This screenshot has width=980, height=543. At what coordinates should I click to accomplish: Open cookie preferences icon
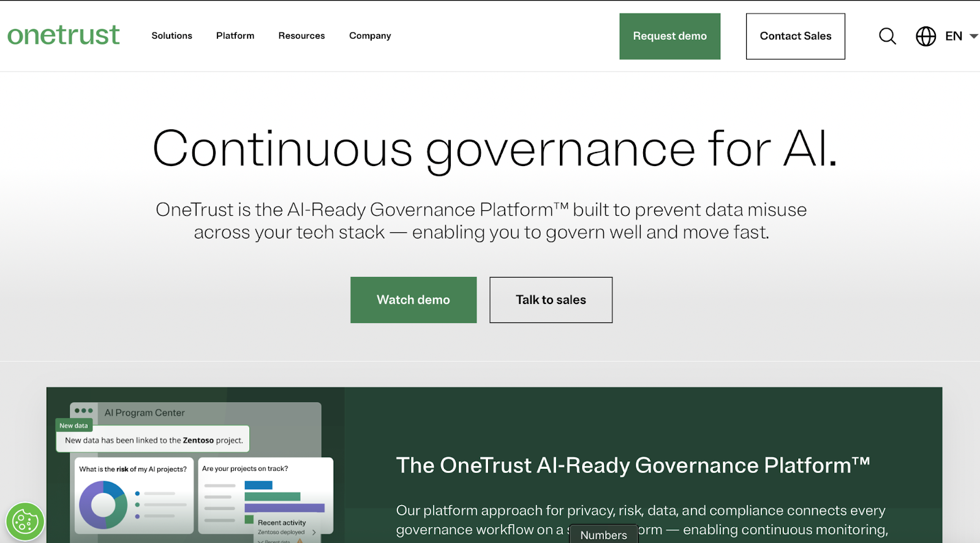tap(25, 522)
